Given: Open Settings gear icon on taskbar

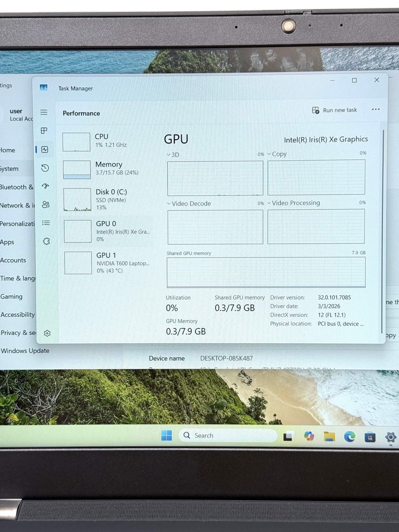Looking at the screenshot, I should click(x=391, y=437).
